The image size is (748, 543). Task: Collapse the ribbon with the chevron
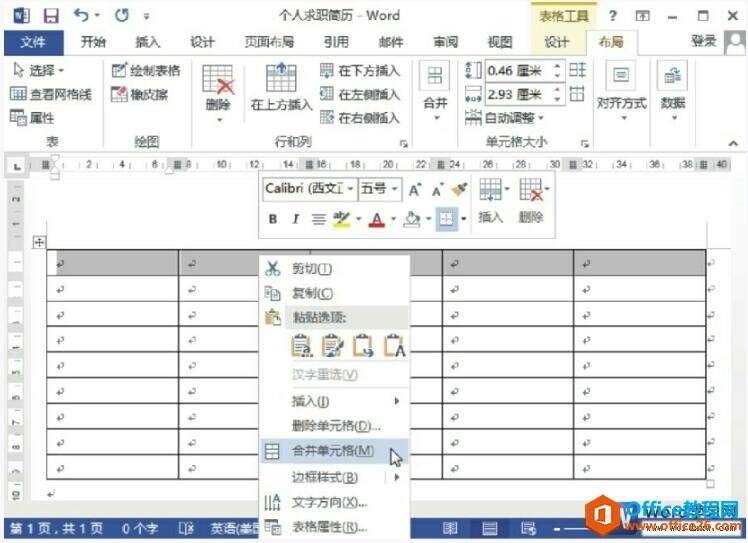pos(733,143)
